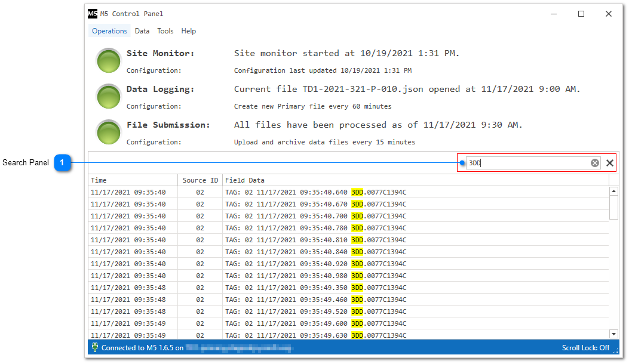Screen dimensions: 629x364
Task: Select the row with timestamp 09:35:49.460
Action: point(349,300)
